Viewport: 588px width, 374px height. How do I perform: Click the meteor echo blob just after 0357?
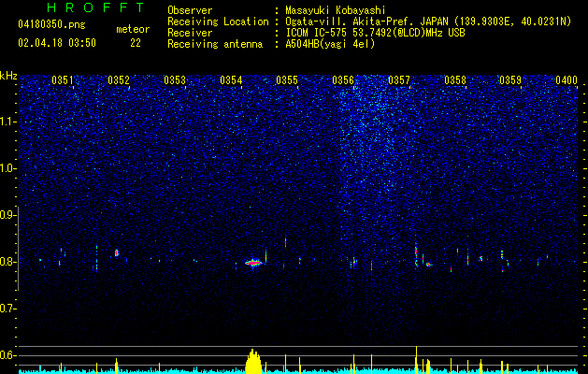429,265
